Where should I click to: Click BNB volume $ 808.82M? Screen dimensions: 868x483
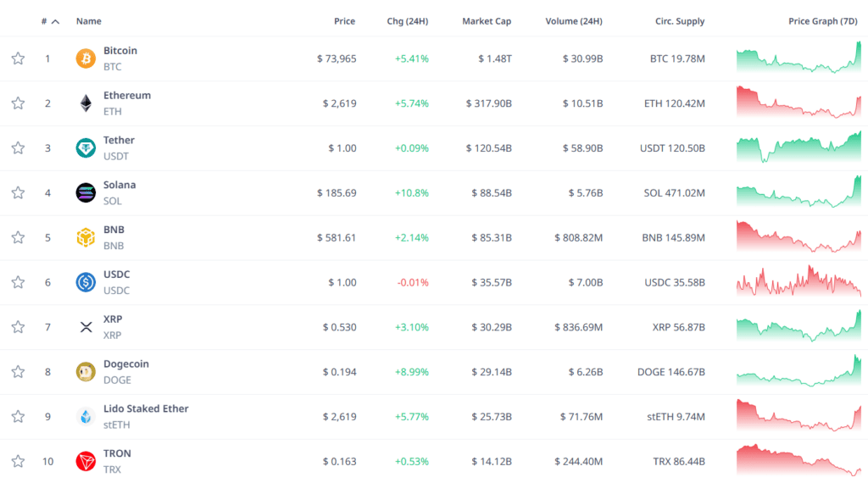(x=578, y=238)
